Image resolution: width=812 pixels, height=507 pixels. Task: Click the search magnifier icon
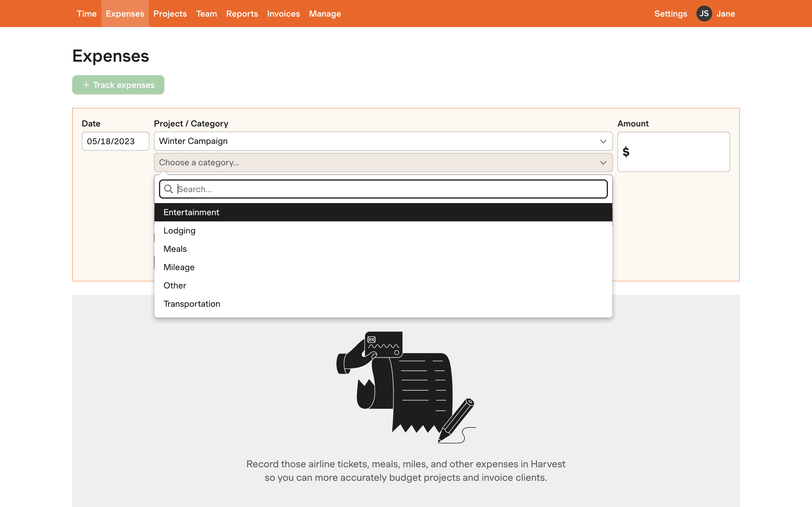coord(168,189)
